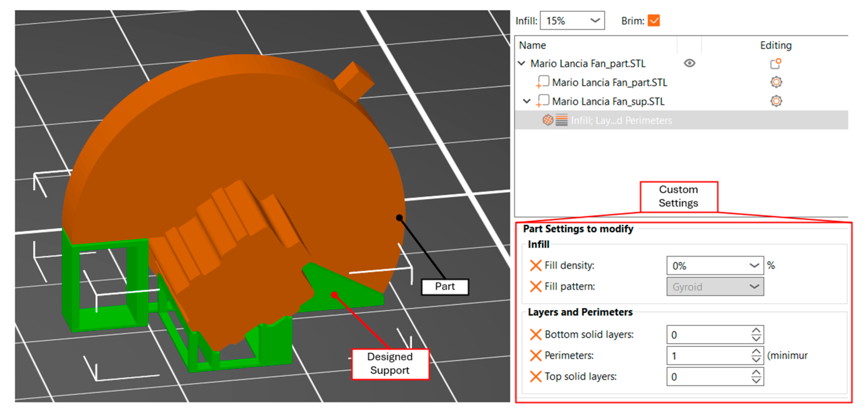Toggle visibility eye for Mario Lancia Fan_part.STL

click(689, 63)
